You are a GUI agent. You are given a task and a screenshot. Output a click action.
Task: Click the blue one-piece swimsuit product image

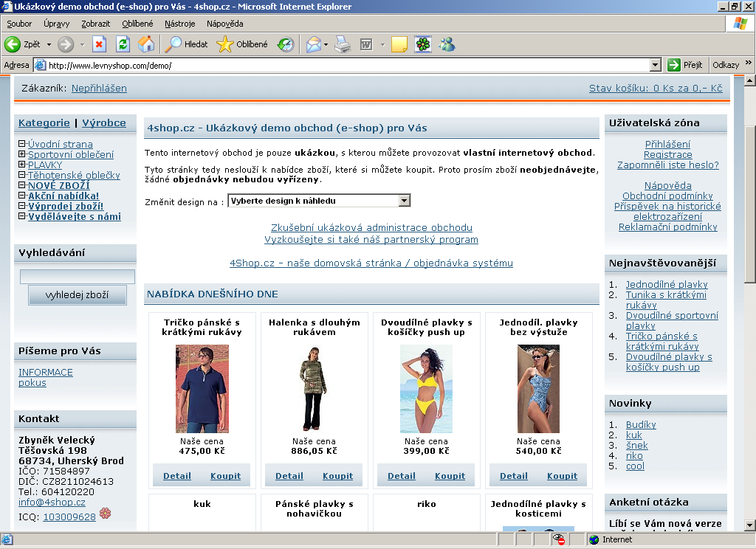click(538, 388)
